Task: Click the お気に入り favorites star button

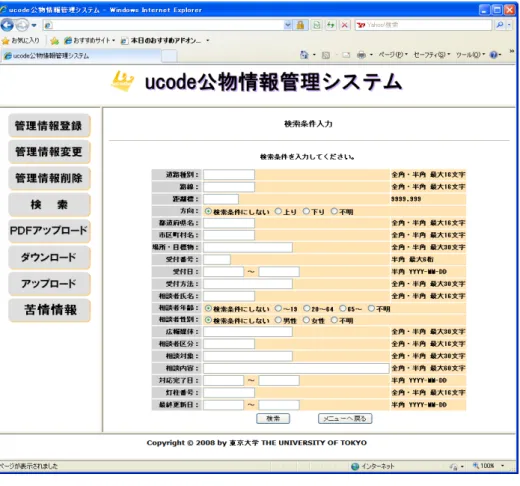Action: pos(20,41)
